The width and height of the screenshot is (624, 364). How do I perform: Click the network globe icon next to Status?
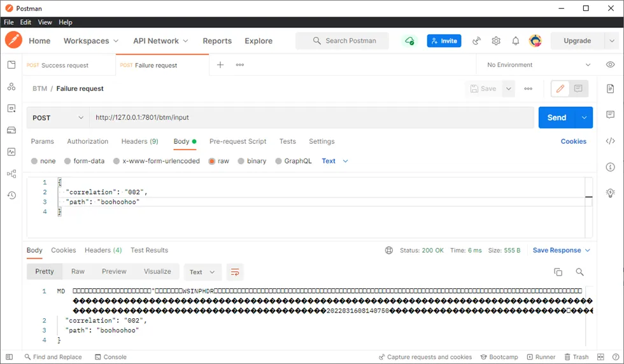(x=389, y=250)
